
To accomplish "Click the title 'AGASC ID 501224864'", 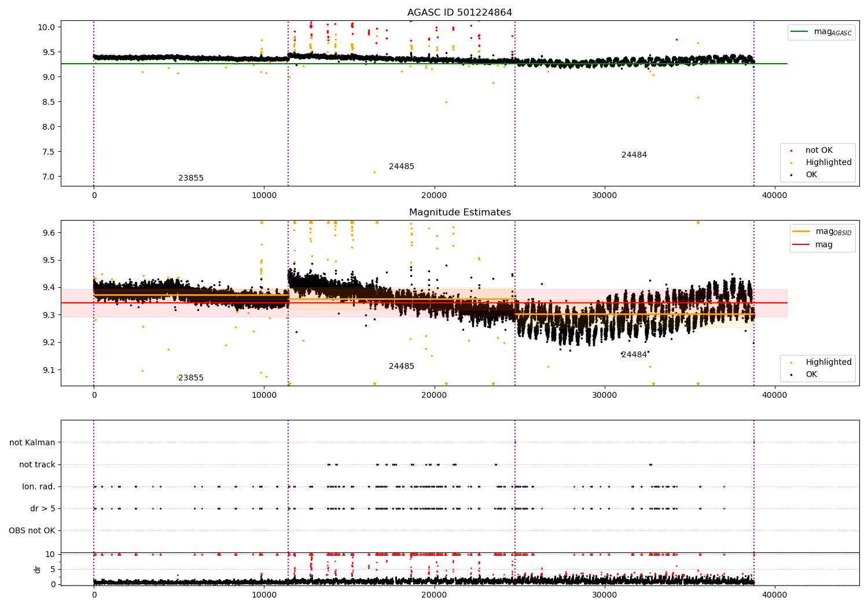I will coord(459,13).
